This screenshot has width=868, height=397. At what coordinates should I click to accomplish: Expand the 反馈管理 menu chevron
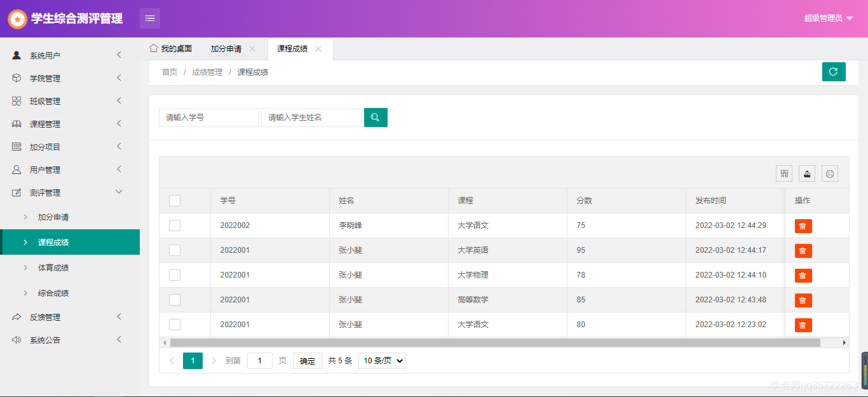[x=119, y=316]
